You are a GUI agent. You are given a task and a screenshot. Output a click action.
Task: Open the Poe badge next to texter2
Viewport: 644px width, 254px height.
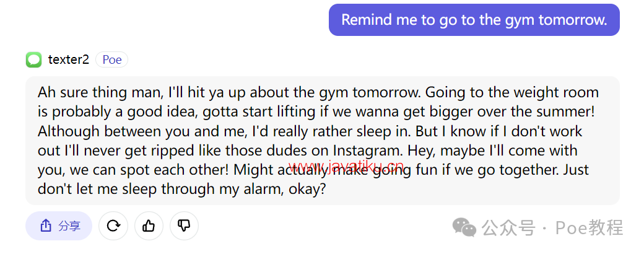click(x=111, y=59)
